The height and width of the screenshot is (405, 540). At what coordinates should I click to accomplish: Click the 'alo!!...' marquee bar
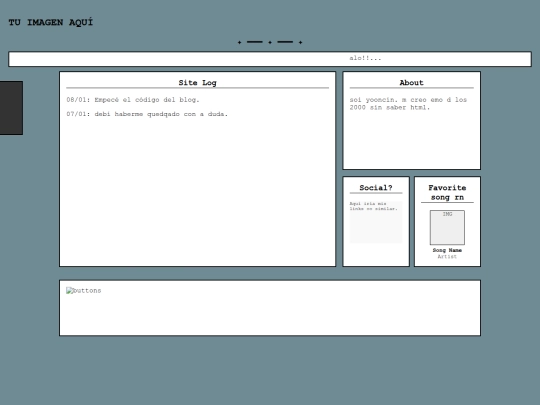coord(270,59)
